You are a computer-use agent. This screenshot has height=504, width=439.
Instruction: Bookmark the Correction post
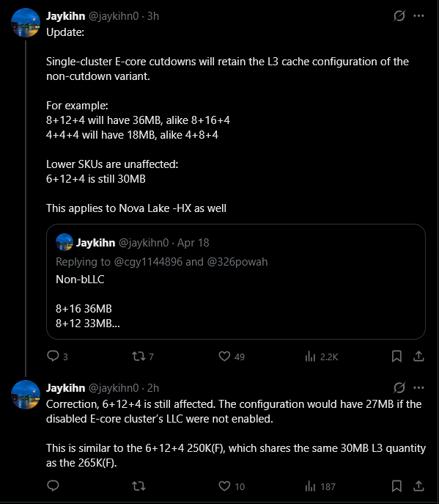[x=396, y=486]
